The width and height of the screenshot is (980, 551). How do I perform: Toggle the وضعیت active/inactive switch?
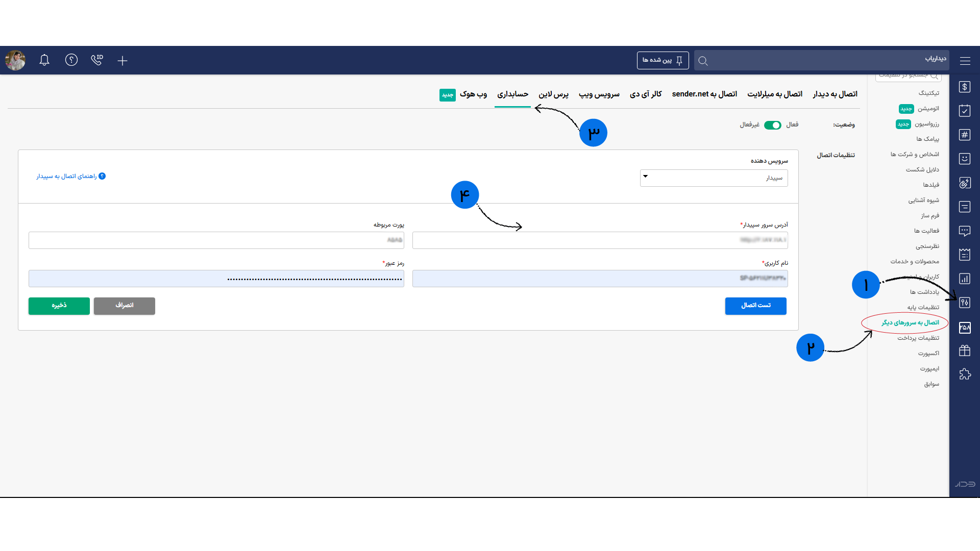tap(772, 125)
